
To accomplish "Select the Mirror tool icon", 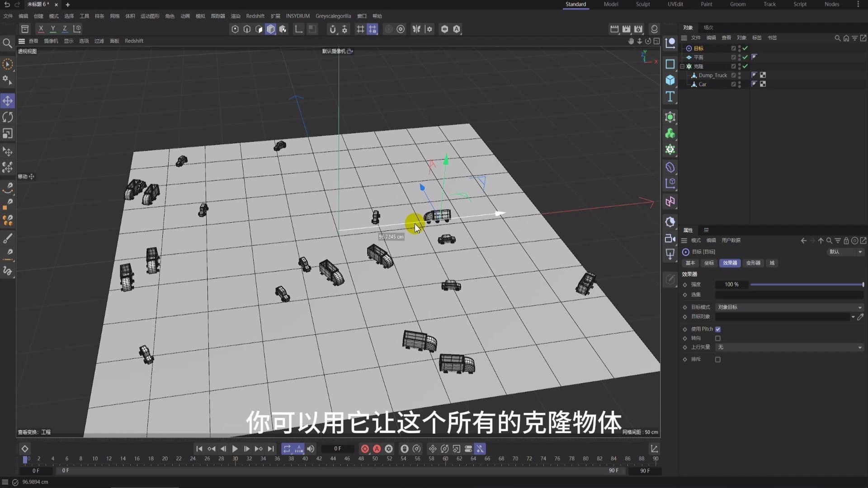I will tap(416, 29).
